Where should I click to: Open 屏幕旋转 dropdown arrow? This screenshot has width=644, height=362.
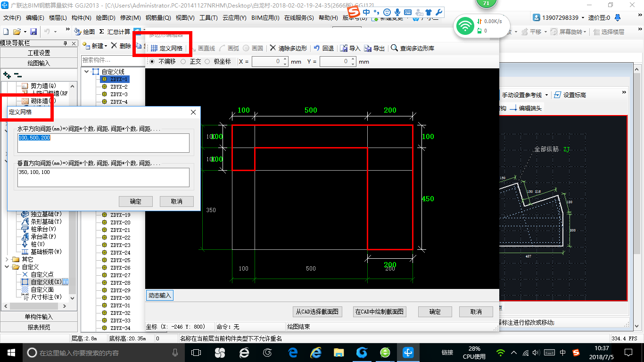[585, 32]
